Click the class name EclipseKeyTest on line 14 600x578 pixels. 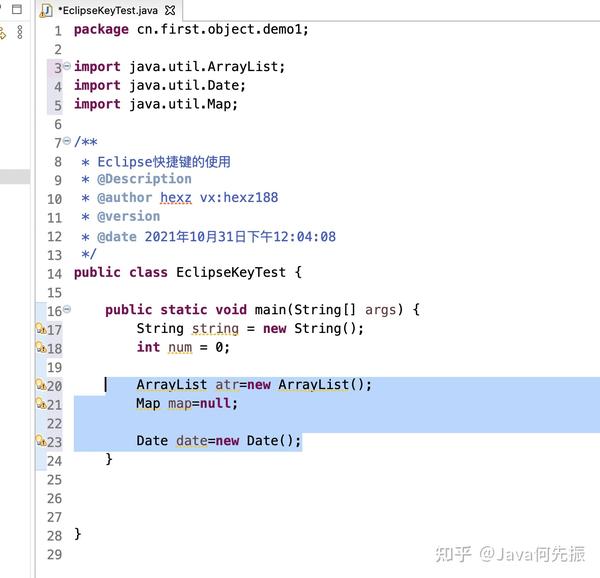pos(231,272)
